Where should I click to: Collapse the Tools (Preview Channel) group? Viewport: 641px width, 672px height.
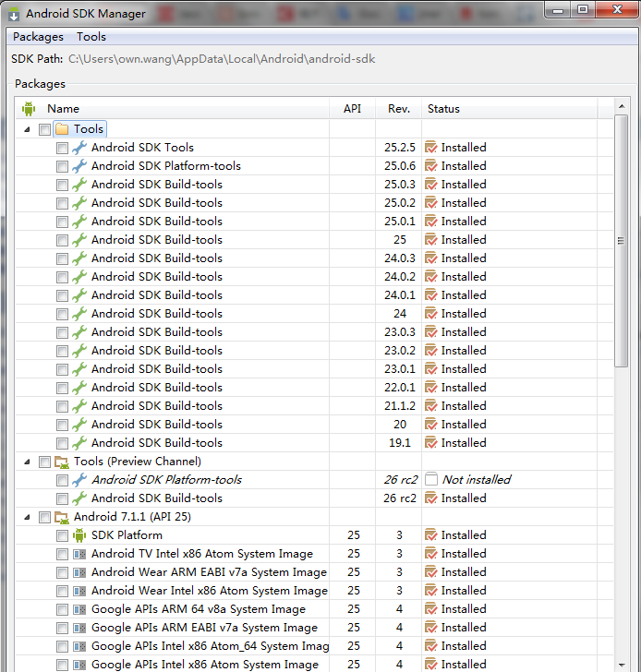(x=27, y=462)
